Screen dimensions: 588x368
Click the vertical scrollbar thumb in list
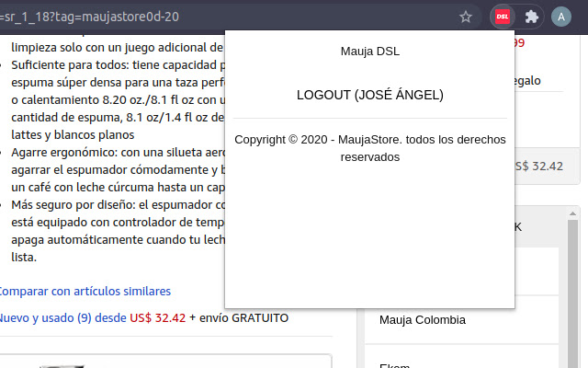coord(572,296)
